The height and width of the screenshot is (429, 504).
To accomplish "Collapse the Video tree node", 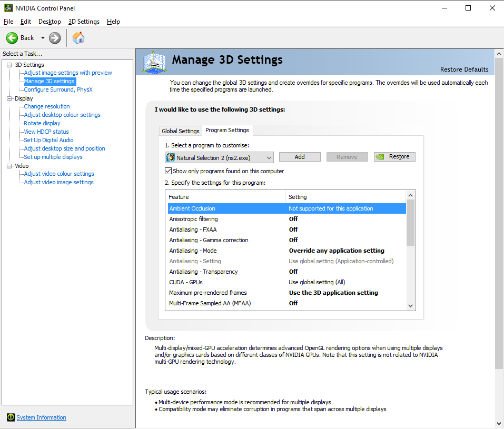I will tap(9, 166).
